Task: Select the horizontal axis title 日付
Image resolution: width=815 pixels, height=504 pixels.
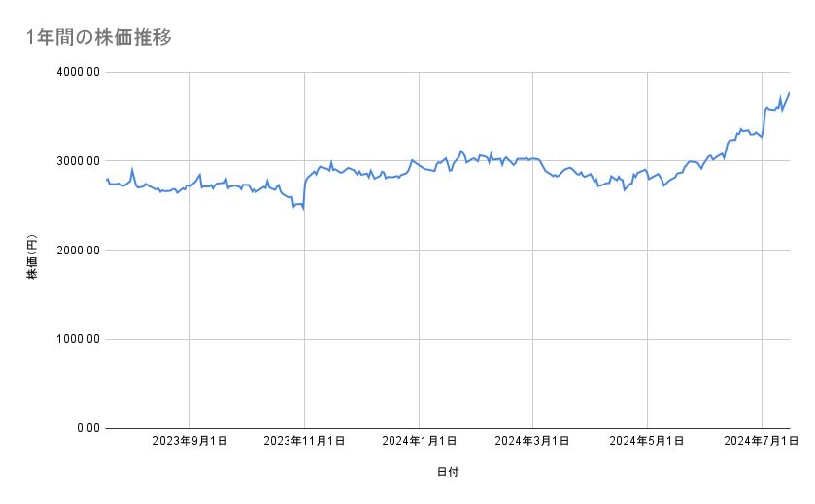Action: [x=448, y=472]
